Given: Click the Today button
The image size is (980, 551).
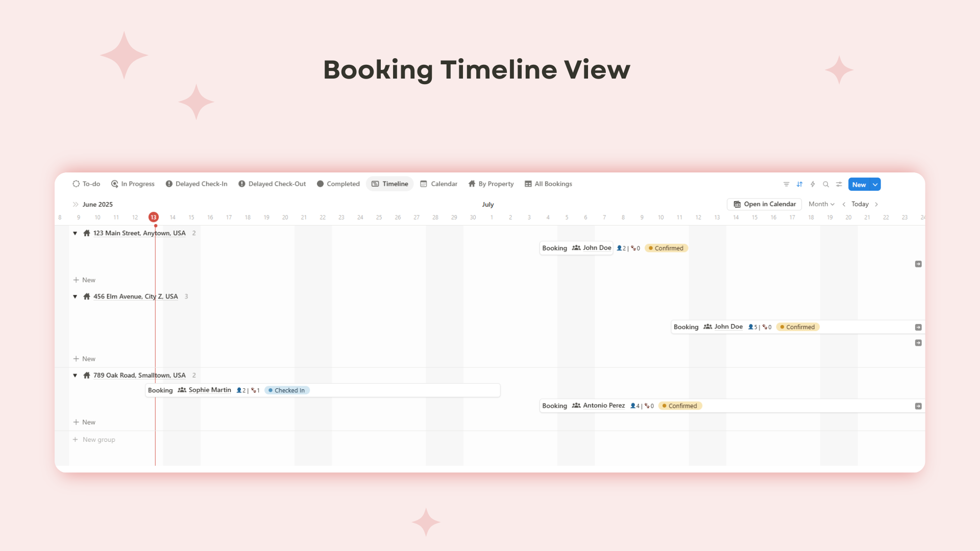Looking at the screenshot, I should point(860,204).
